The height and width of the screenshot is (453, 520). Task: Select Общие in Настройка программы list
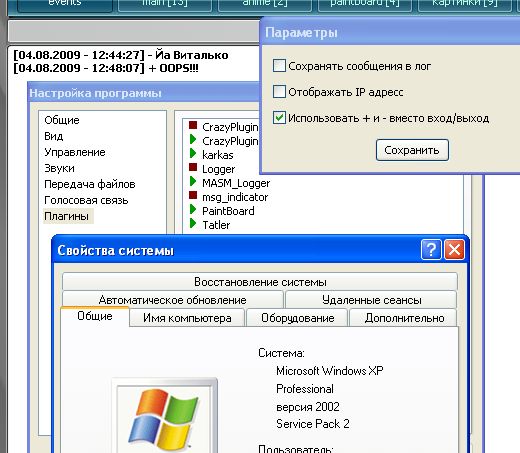tap(62, 120)
